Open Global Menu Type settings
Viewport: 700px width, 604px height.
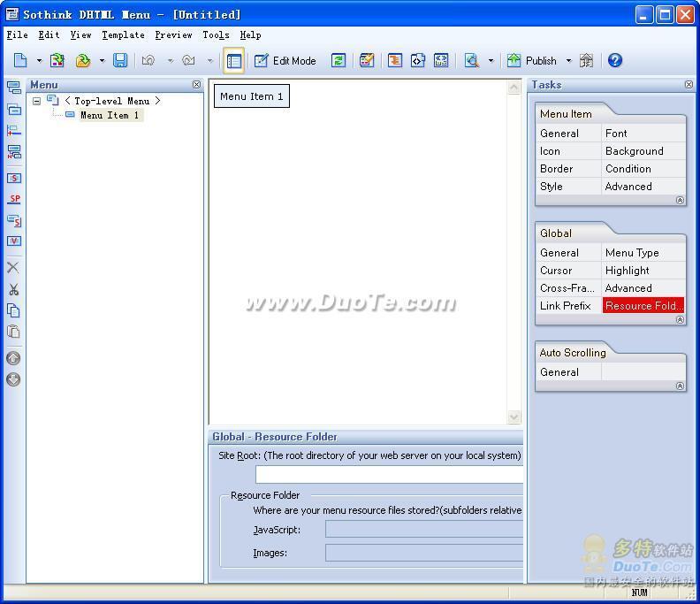643,252
